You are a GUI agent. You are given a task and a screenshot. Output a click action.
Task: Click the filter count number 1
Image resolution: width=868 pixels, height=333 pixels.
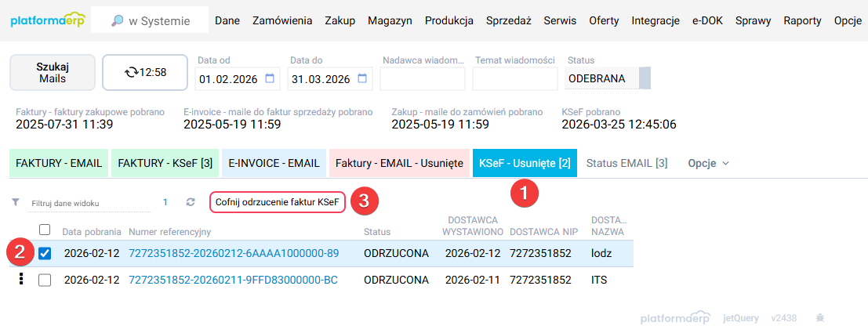[x=165, y=202]
